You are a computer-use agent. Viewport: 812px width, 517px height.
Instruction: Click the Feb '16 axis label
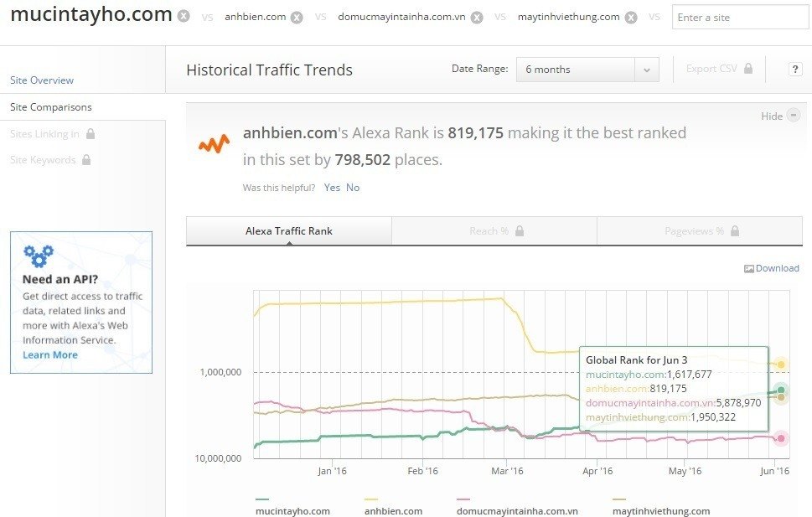(422, 471)
